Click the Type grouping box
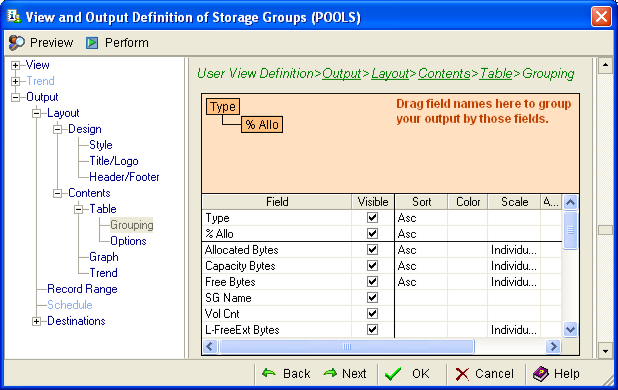Screen dimensions: 618x390 coord(223,107)
